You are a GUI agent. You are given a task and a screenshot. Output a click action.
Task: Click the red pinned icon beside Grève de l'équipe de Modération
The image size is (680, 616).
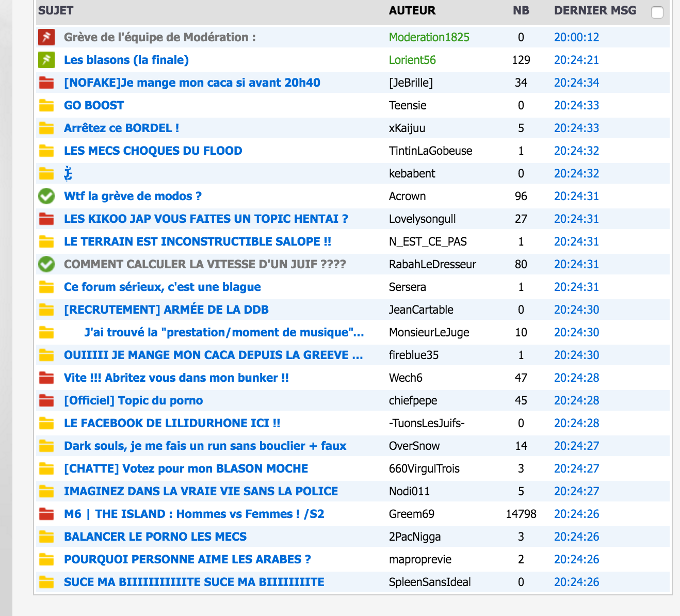coord(46,37)
